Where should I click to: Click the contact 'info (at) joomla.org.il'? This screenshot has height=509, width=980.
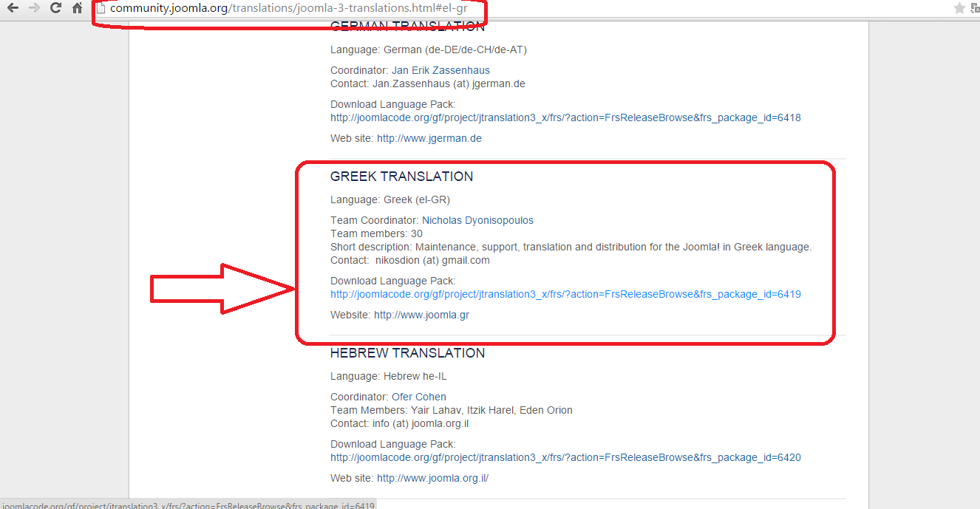(x=421, y=424)
